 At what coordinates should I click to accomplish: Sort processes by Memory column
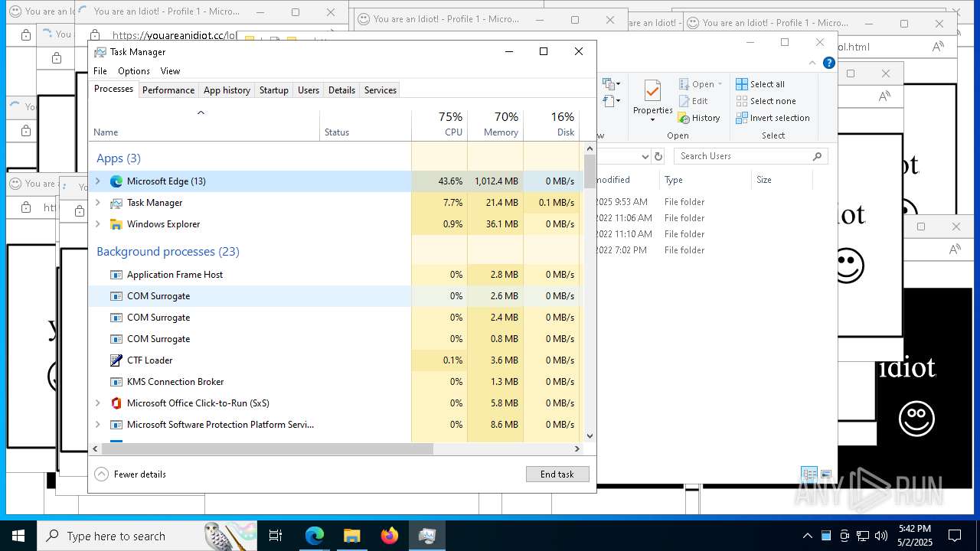[x=495, y=126]
